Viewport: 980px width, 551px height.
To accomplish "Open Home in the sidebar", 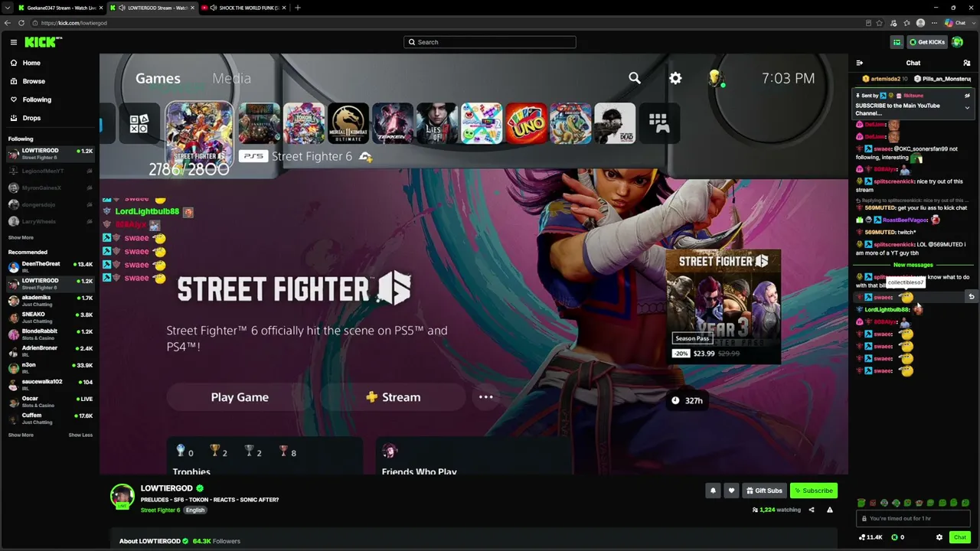I will point(31,63).
